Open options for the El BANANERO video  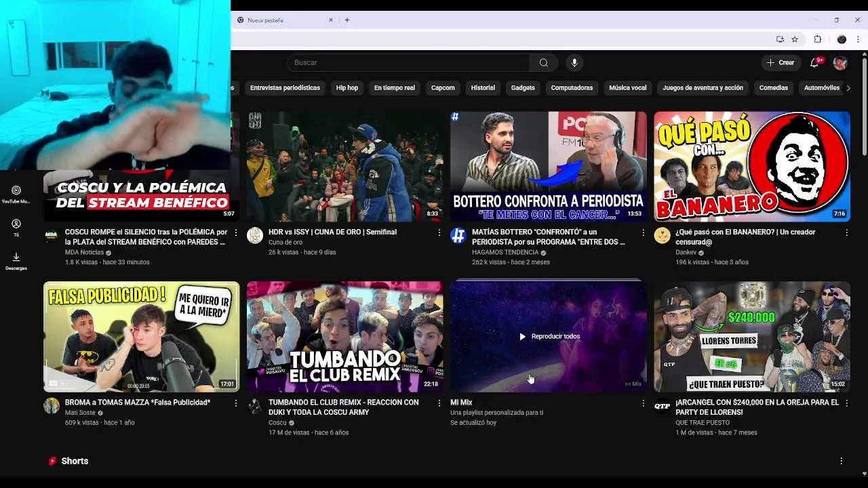(846, 232)
